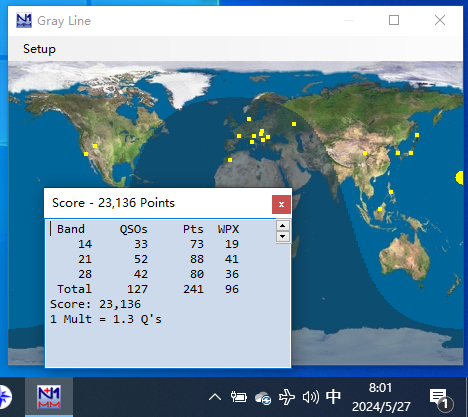Open the OneDrive cloud sync tray icon
The height and width of the screenshot is (417, 468).
263,398
